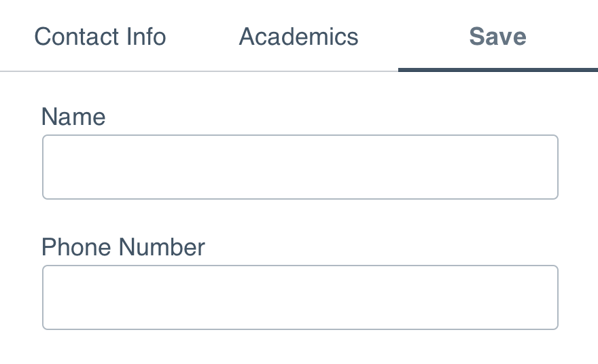The width and height of the screenshot is (598, 364).
Task: Choose Academics from the tab bar
Action: pos(298,37)
